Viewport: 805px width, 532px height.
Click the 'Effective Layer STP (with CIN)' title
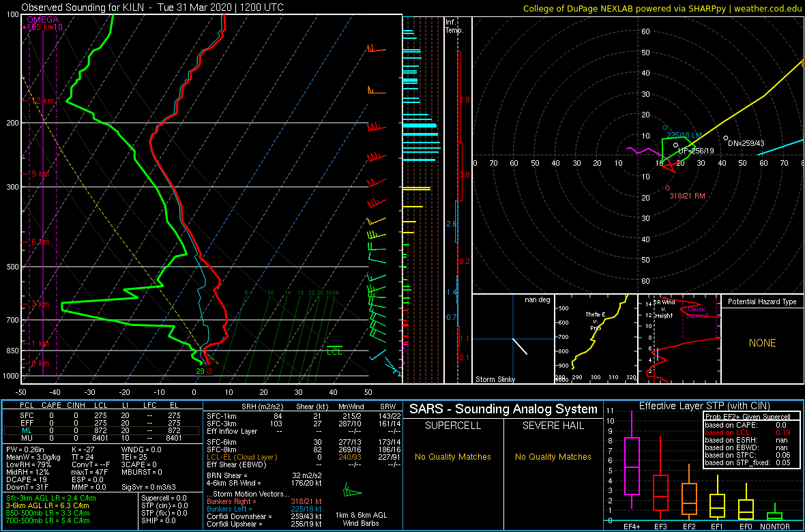point(704,406)
